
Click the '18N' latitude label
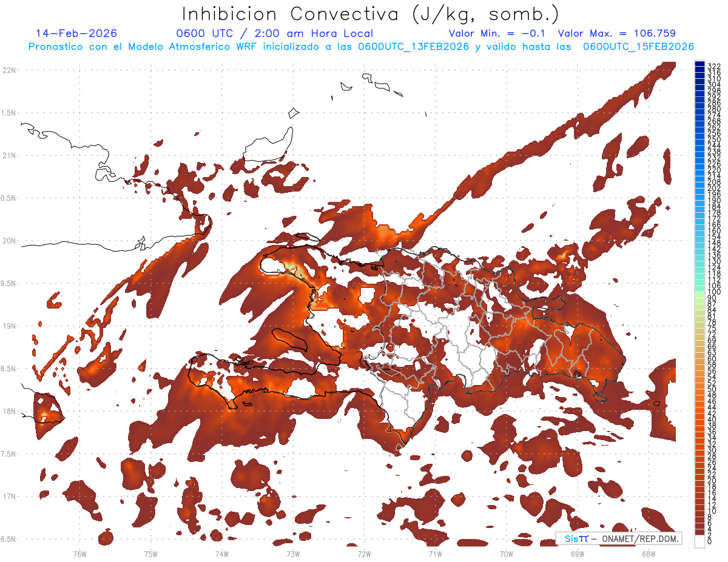9,411
